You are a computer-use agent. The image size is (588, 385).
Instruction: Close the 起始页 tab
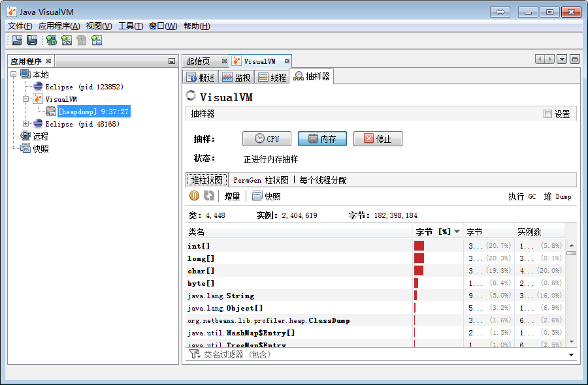coord(224,61)
